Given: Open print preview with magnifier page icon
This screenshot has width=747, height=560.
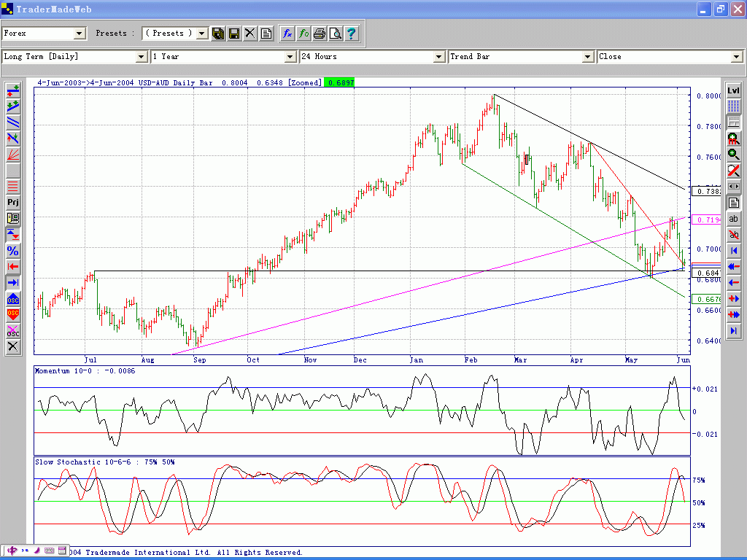Looking at the screenshot, I should (x=335, y=34).
